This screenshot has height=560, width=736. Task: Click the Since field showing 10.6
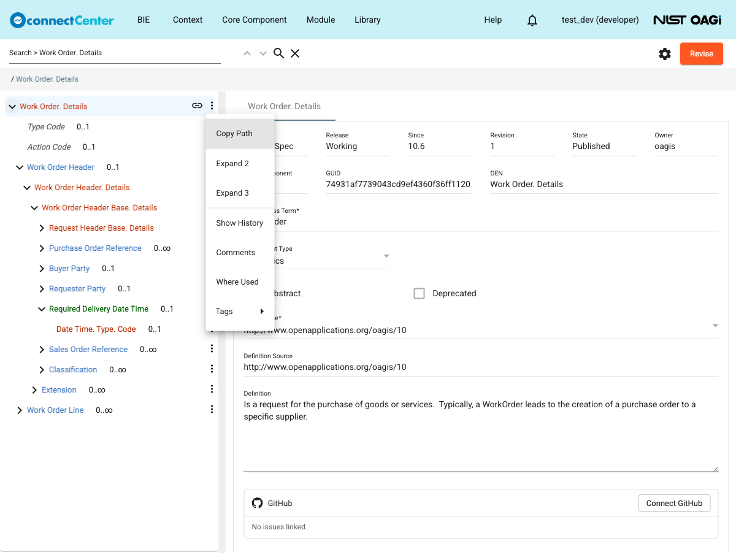click(x=440, y=146)
